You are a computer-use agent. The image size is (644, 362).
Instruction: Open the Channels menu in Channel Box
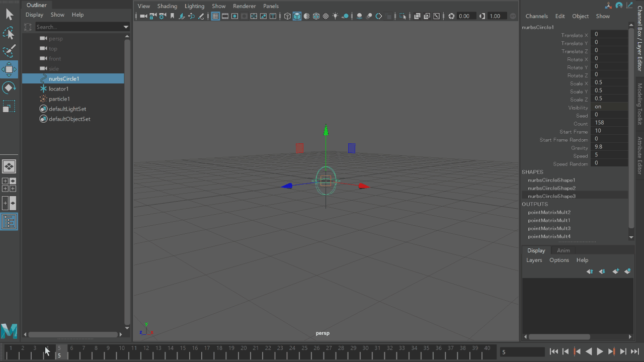[x=536, y=16]
